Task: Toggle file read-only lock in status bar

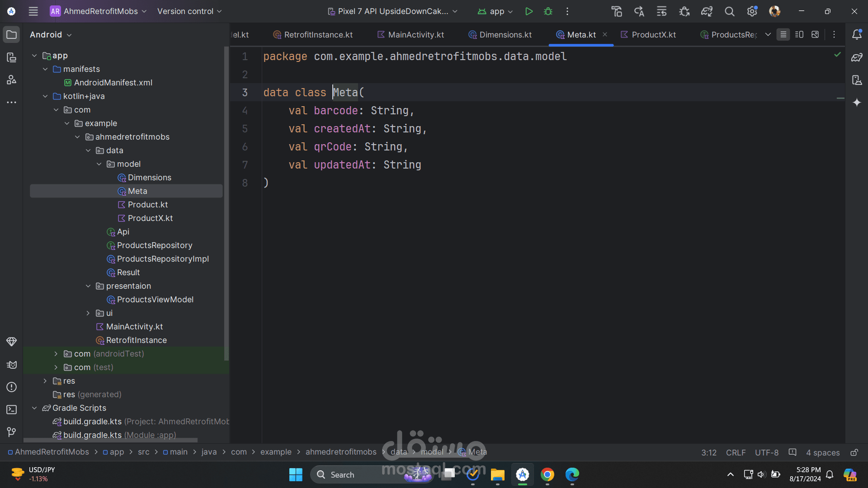Action: coord(854,452)
